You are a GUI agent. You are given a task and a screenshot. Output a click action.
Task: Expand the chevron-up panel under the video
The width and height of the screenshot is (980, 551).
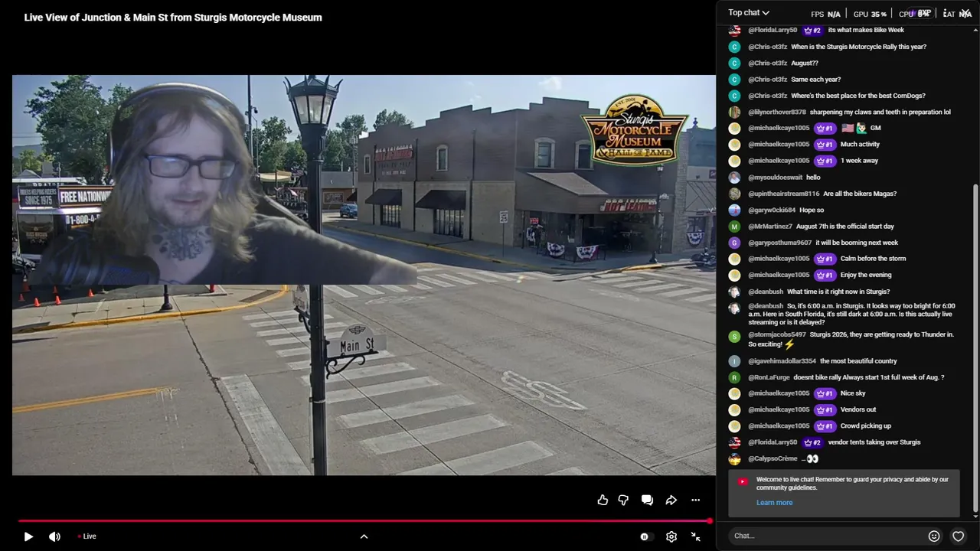(364, 536)
